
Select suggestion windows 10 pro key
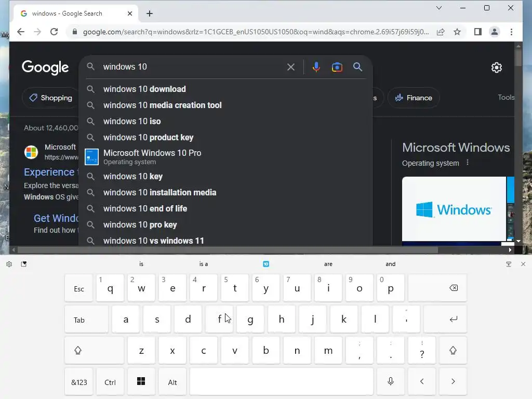[225, 224]
